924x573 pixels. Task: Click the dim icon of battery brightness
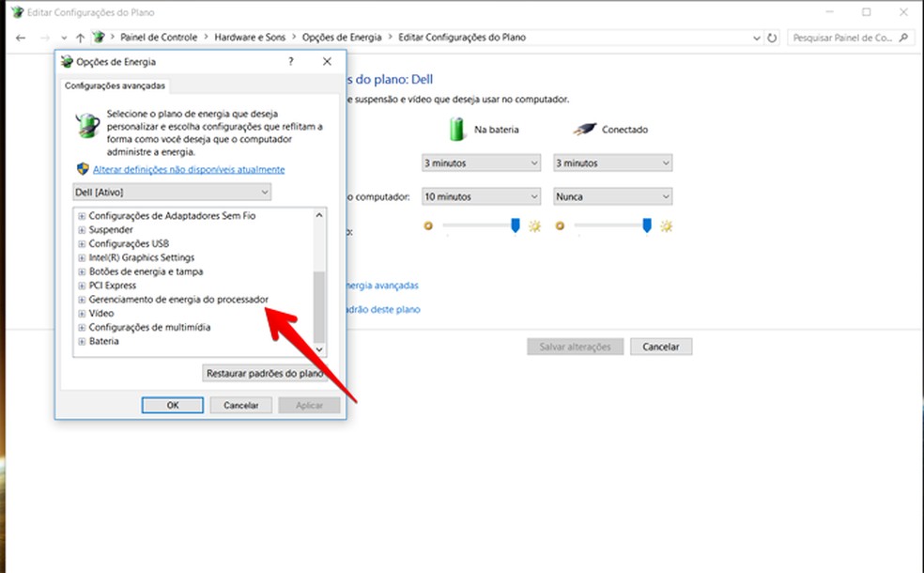click(x=428, y=225)
